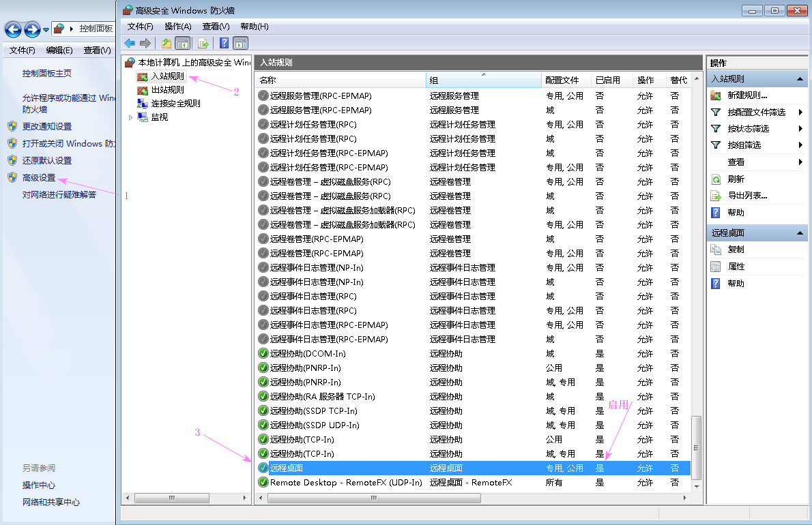This screenshot has width=812, height=525.
Task: Click the 复制 (Copy) icon under 远程桌面
Action: pos(714,249)
